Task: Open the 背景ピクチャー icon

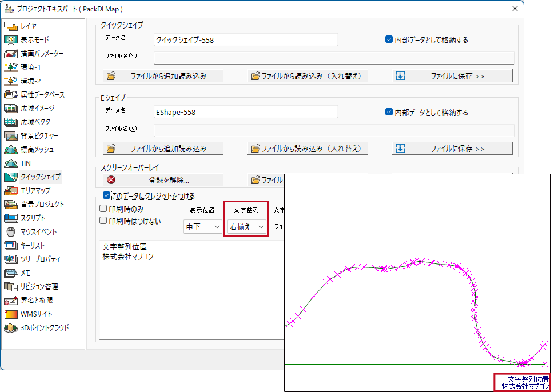Action: pos(10,135)
